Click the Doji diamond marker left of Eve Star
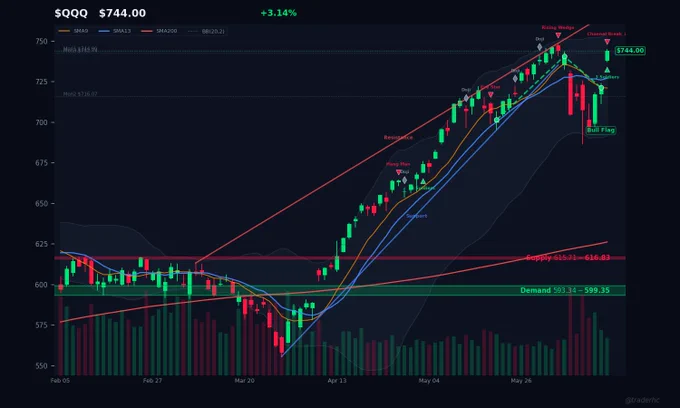 pyautogui.click(x=466, y=98)
